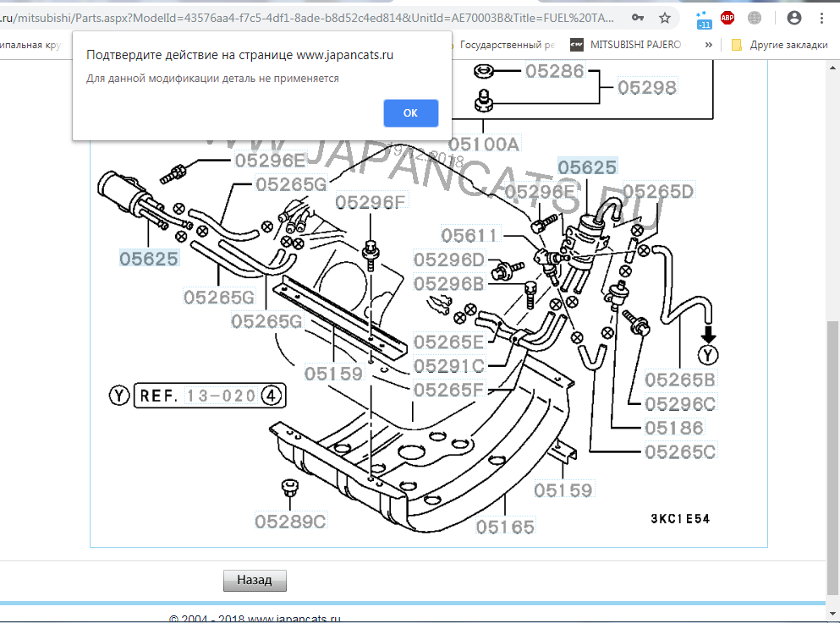Select part number 05265B
Screen dimensions: 840x623
click(x=680, y=380)
